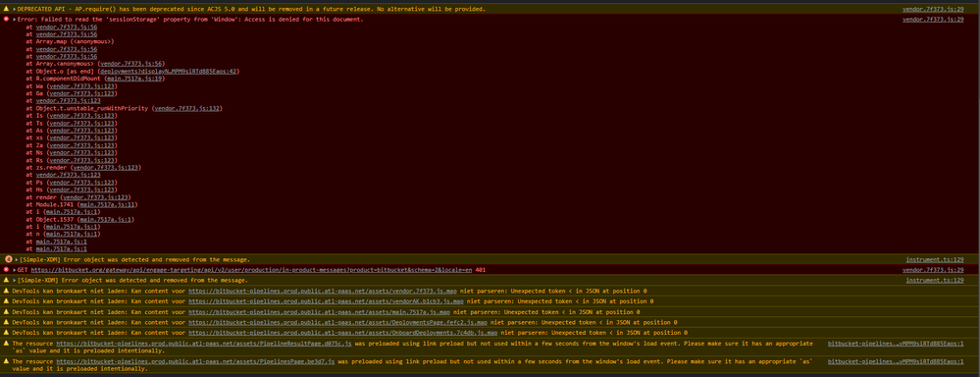Open vendor.7f373.js:123 link in Ns row
980x377 pixels.
[81, 152]
